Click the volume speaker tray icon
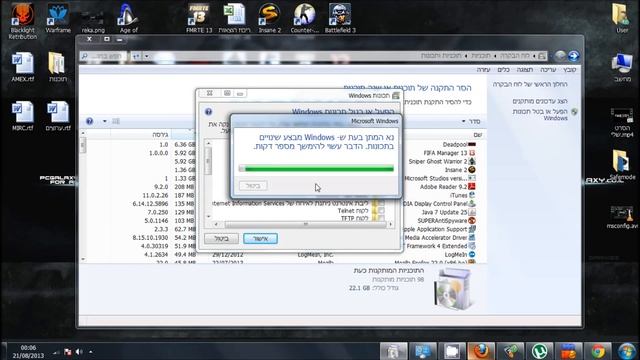640x360 pixels. tap(79, 352)
